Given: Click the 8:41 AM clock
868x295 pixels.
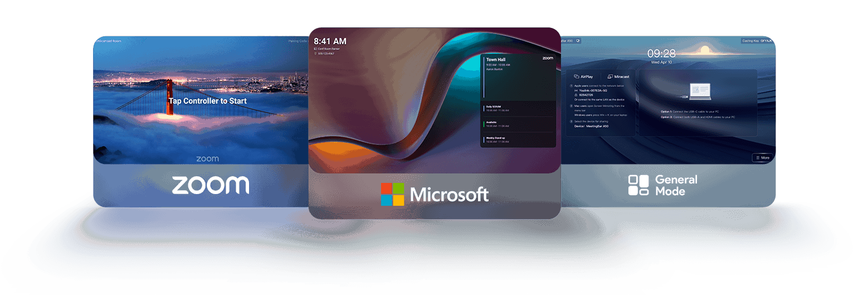Looking at the screenshot, I should 330,41.
